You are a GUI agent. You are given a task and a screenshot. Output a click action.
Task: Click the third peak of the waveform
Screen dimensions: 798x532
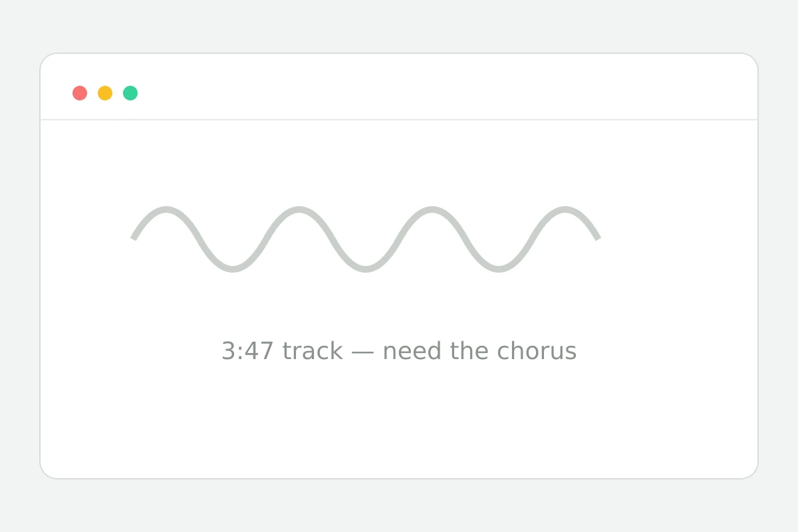point(432,209)
